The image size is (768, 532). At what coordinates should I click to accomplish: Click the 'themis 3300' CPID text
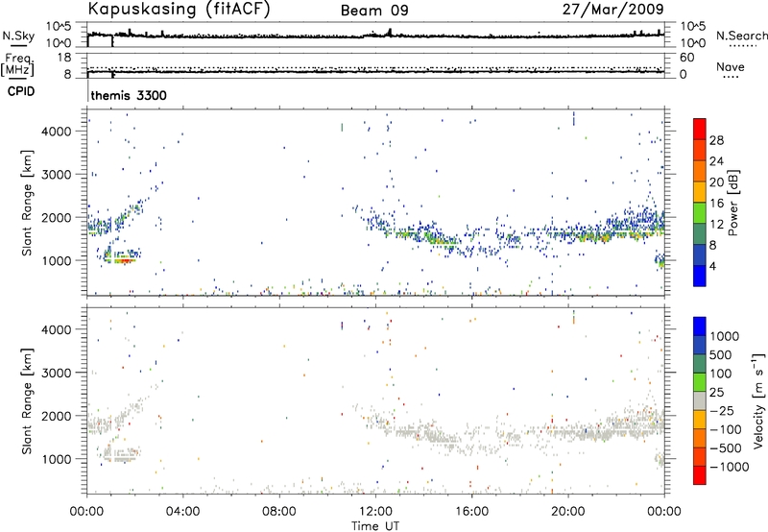(129, 95)
